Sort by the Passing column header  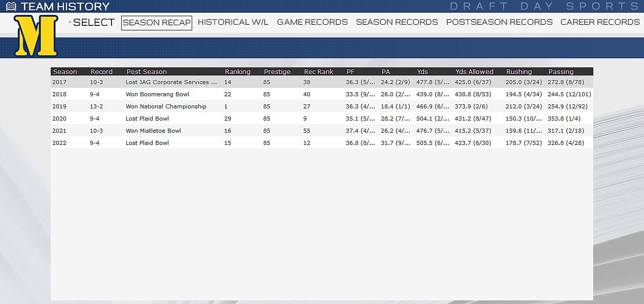pyautogui.click(x=561, y=72)
